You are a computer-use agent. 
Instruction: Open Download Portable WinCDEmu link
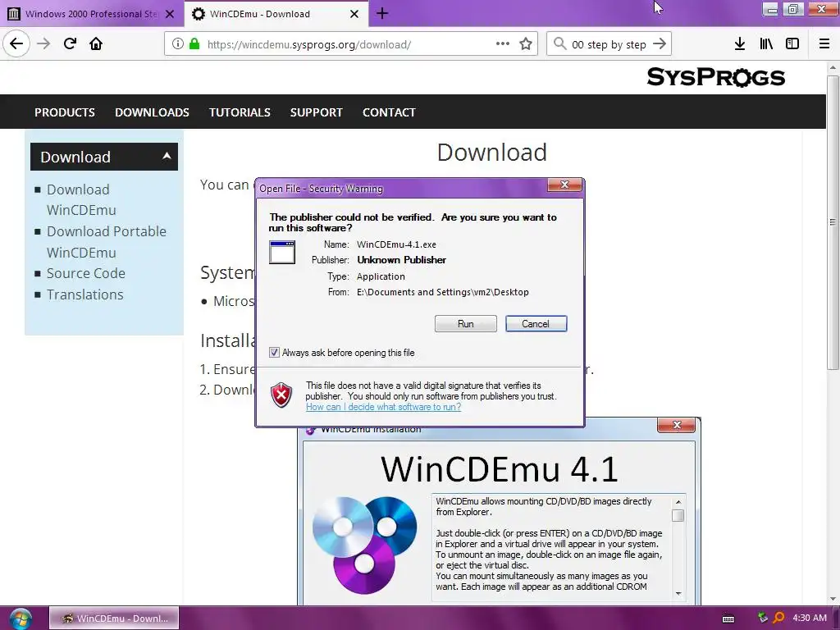coord(106,242)
